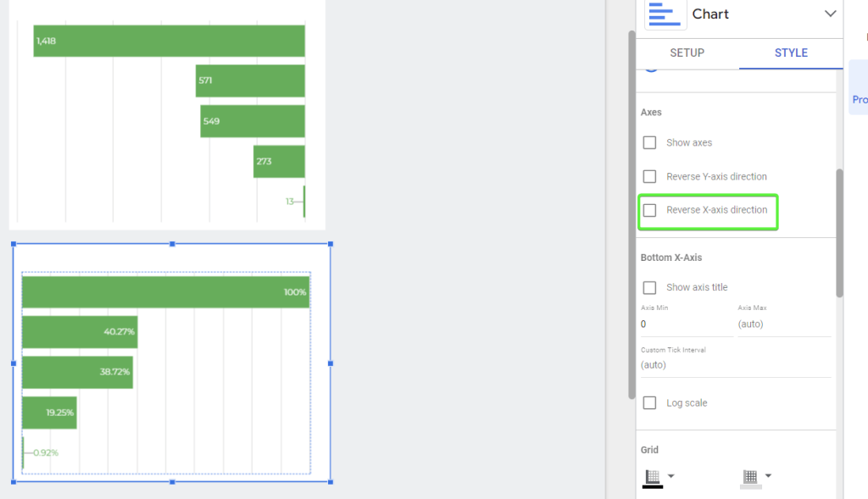Open the grid color picker
Image resolution: width=868 pixels, height=499 pixels.
(750, 478)
